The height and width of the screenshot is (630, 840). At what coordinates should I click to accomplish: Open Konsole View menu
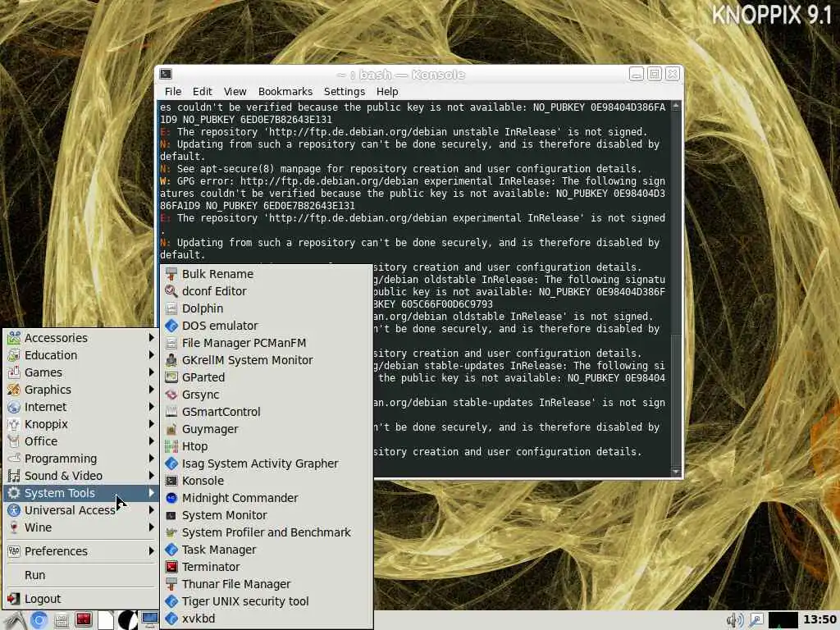pos(235,92)
